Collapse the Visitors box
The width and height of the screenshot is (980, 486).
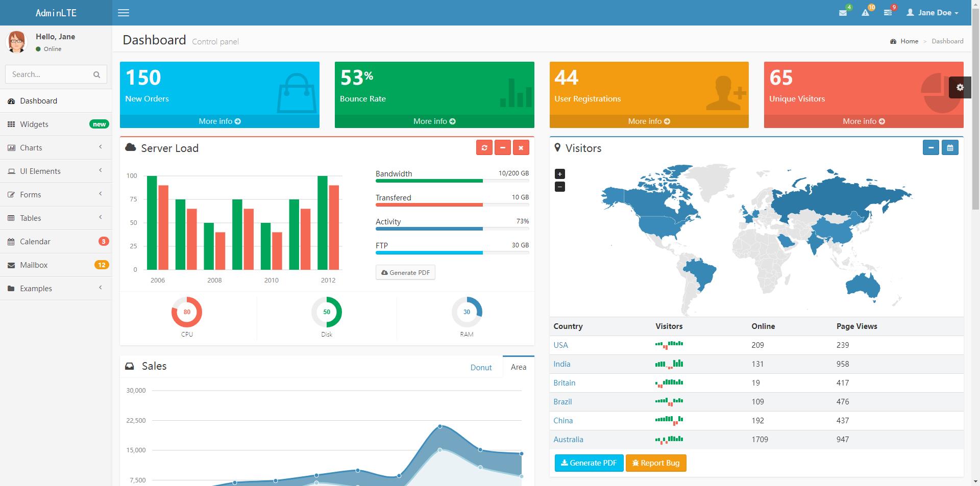tap(931, 148)
